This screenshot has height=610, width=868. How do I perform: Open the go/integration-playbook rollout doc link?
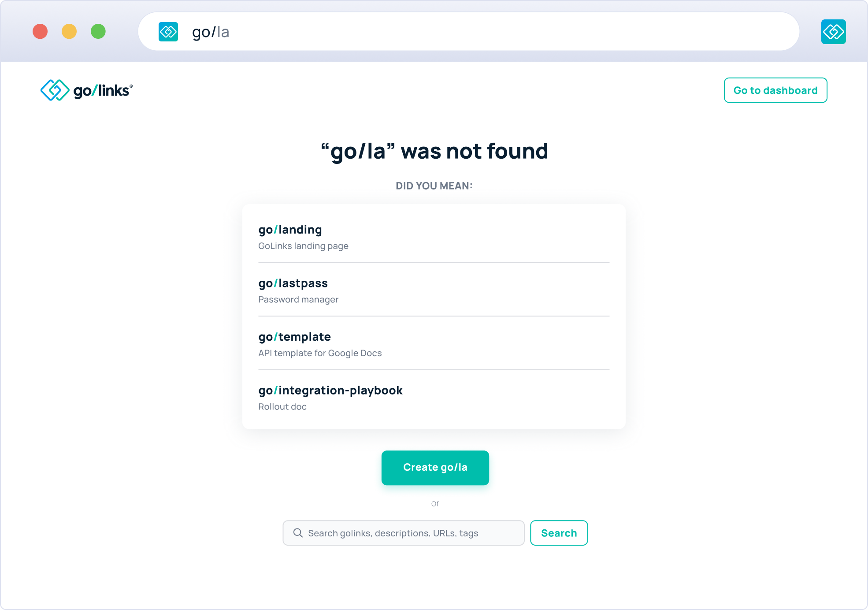click(330, 390)
